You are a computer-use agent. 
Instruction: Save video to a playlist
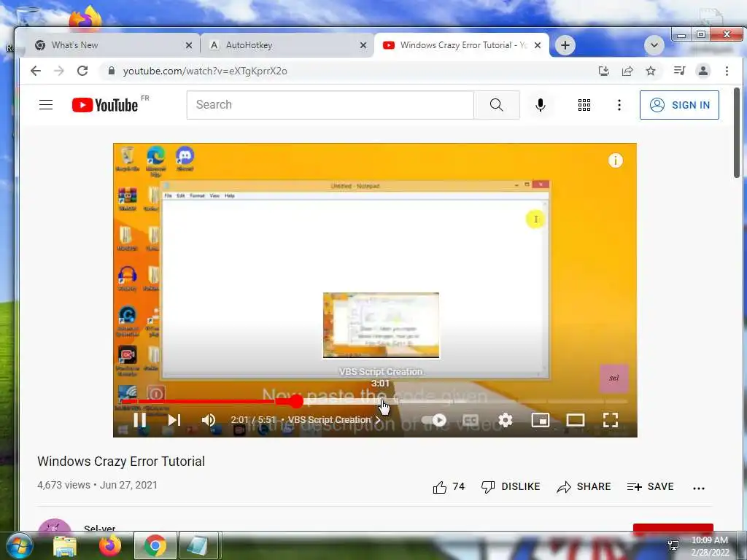coord(650,486)
